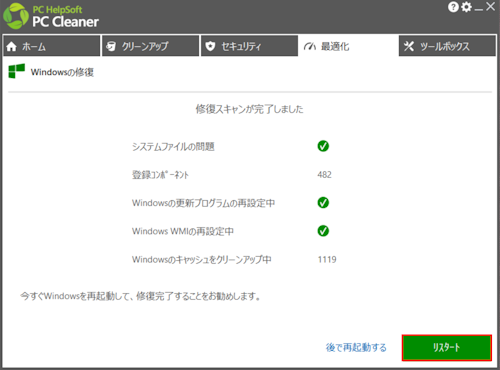
Task: Click checkmark beside Windowsの更新プログラムの再設定中
Action: pyautogui.click(x=323, y=202)
